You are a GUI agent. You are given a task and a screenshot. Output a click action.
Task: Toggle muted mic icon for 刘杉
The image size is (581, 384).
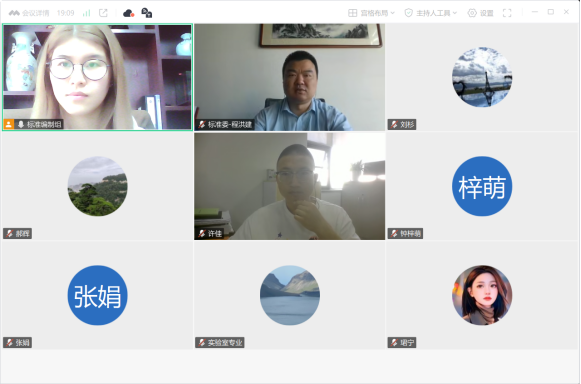click(394, 125)
